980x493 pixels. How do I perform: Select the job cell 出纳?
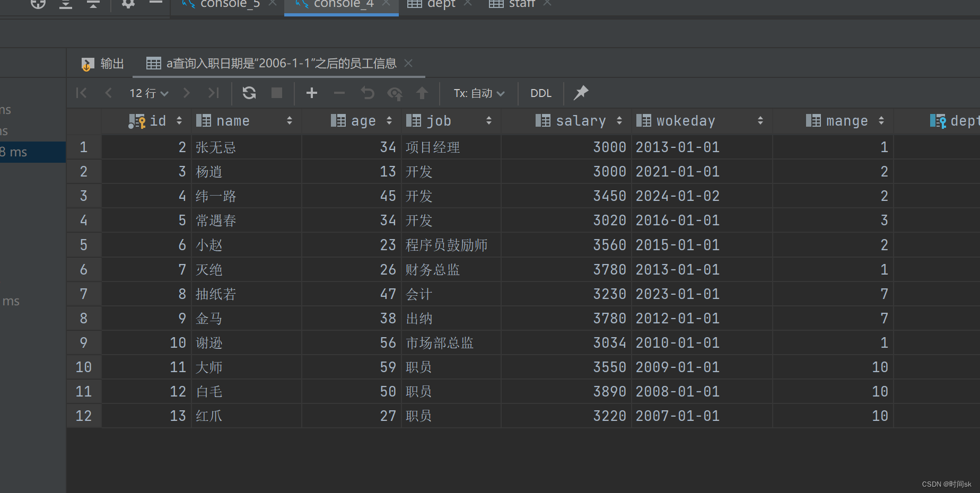point(451,319)
